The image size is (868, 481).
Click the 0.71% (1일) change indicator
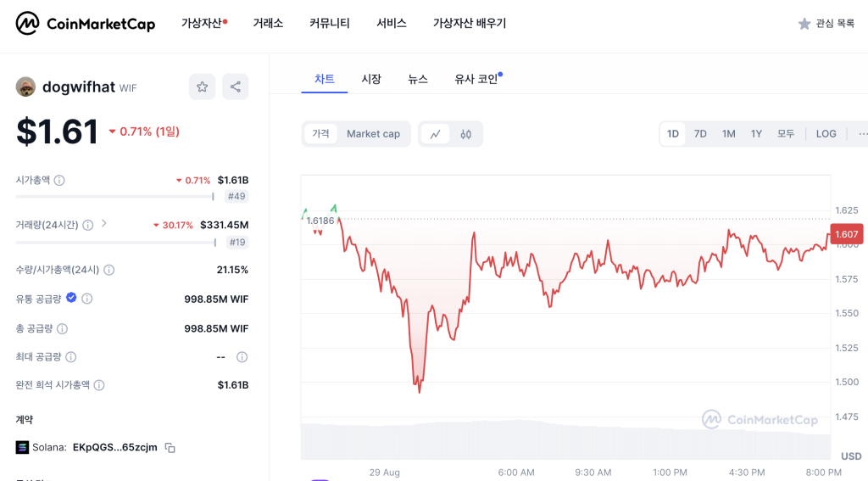[x=144, y=131]
